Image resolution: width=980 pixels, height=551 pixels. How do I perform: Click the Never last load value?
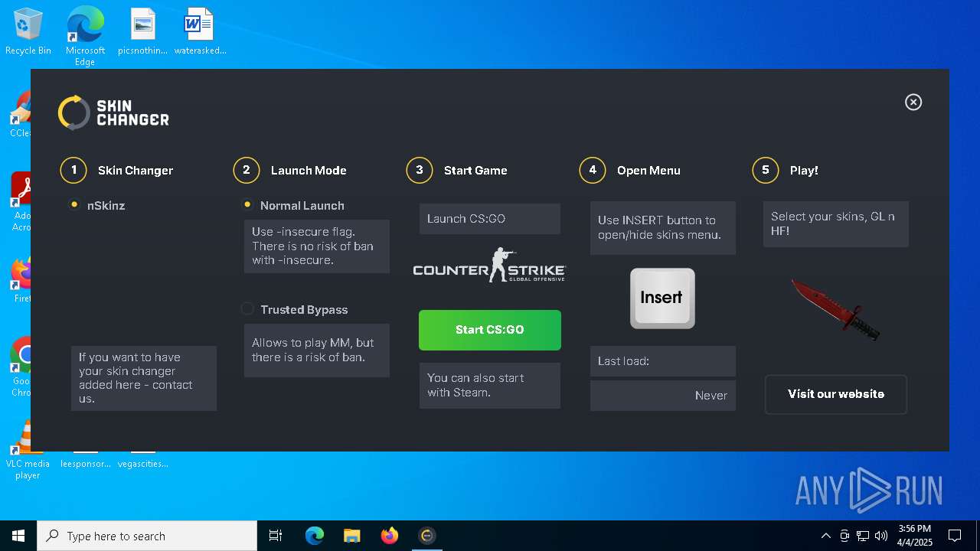click(663, 396)
